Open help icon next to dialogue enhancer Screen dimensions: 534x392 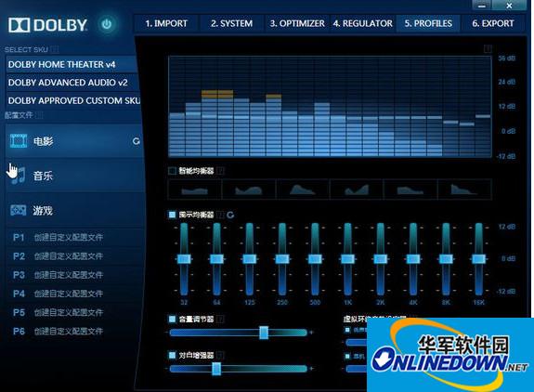(x=220, y=355)
